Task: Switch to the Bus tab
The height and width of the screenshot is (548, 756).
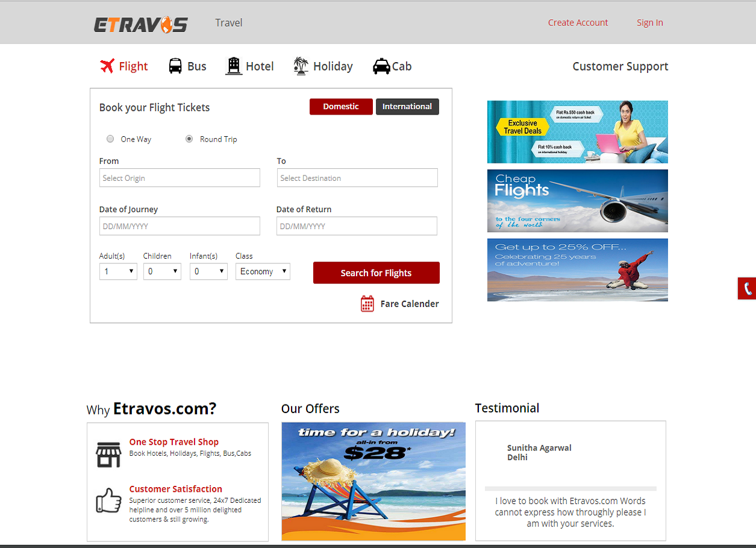Action: pos(187,66)
